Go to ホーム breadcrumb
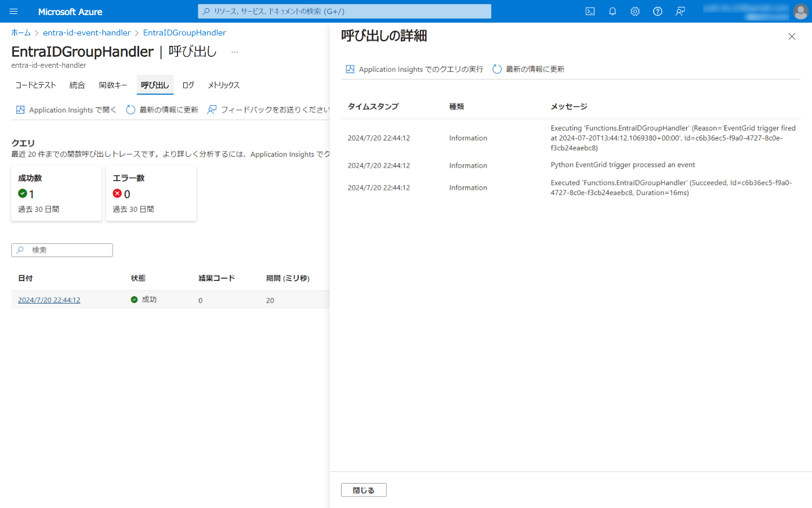 21,33
